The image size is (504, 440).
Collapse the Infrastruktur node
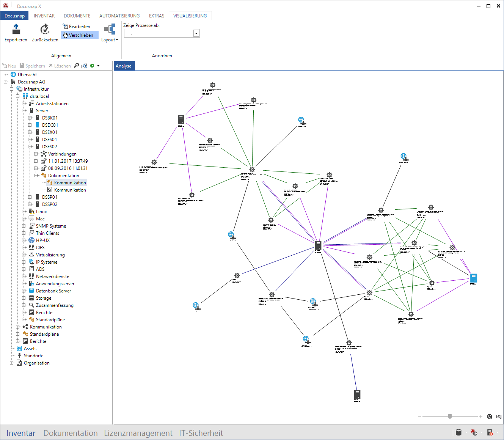tap(12, 89)
